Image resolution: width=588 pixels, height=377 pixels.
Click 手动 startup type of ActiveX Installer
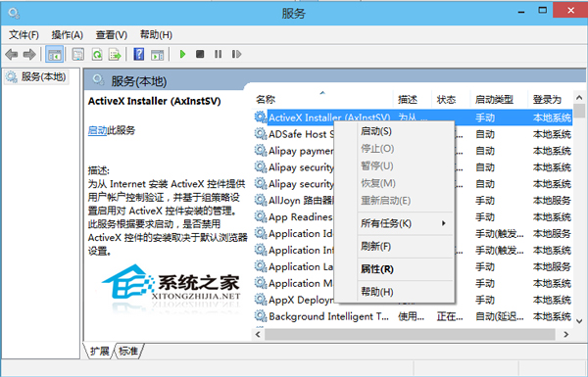point(485,118)
